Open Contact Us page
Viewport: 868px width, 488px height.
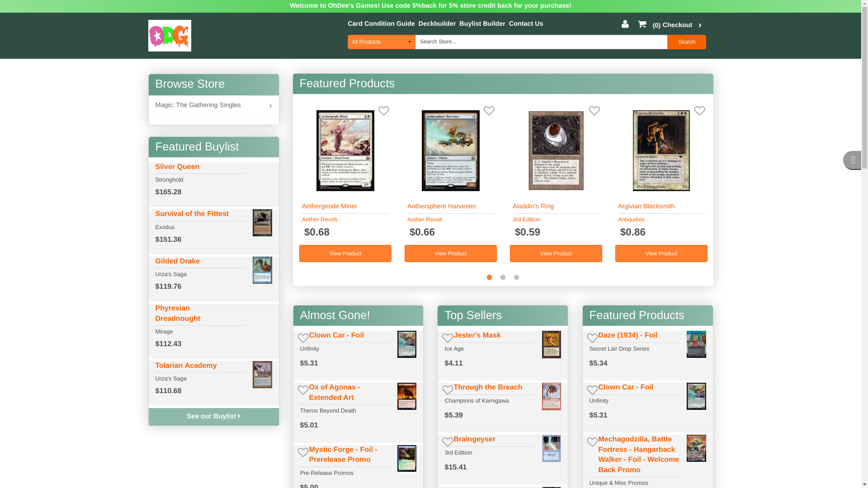pos(526,23)
